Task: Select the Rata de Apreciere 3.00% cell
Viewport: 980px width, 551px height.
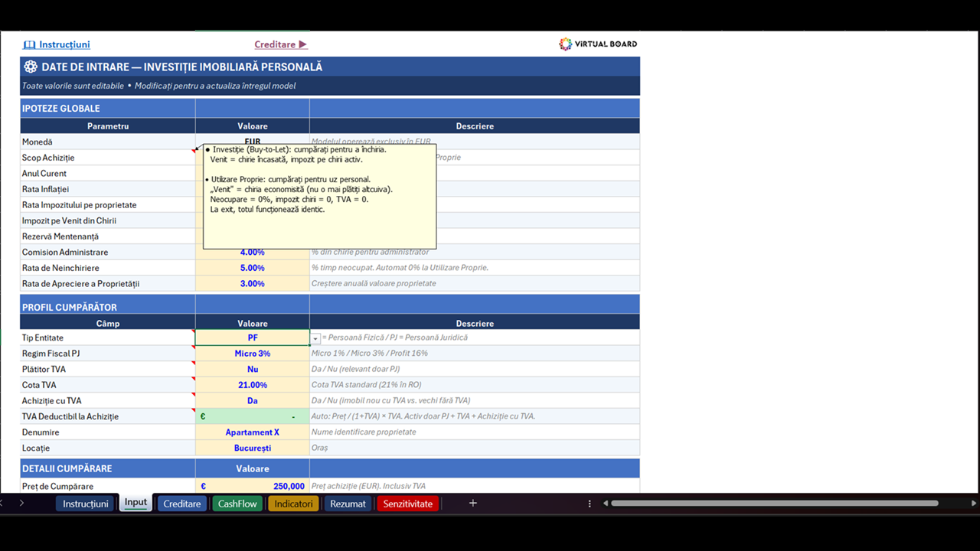Action: pyautogui.click(x=253, y=283)
